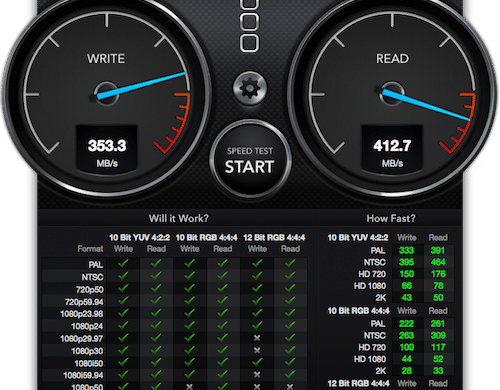Click the 10 Bit RGB NTSC write value 263
The height and width of the screenshot is (390, 500).
click(407, 335)
